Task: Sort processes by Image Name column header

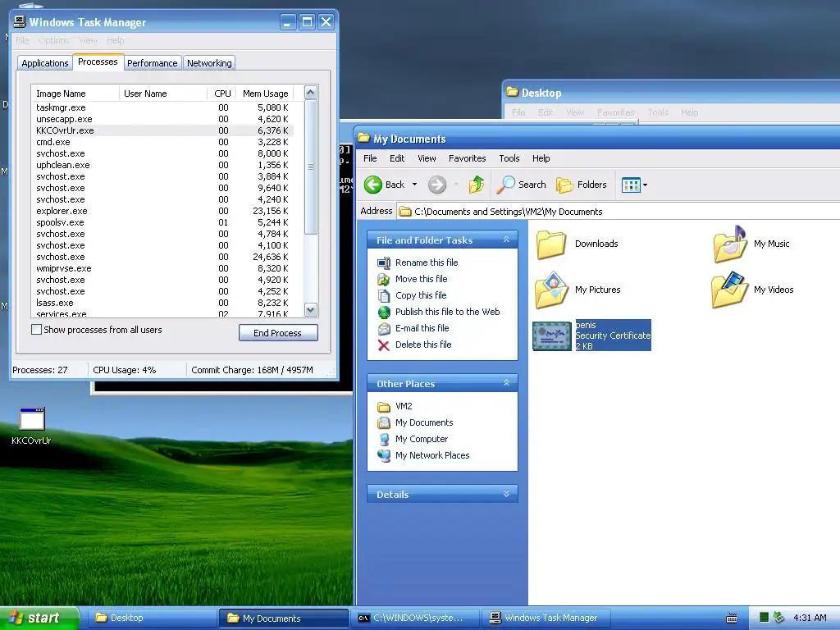Action: pyautogui.click(x=75, y=94)
